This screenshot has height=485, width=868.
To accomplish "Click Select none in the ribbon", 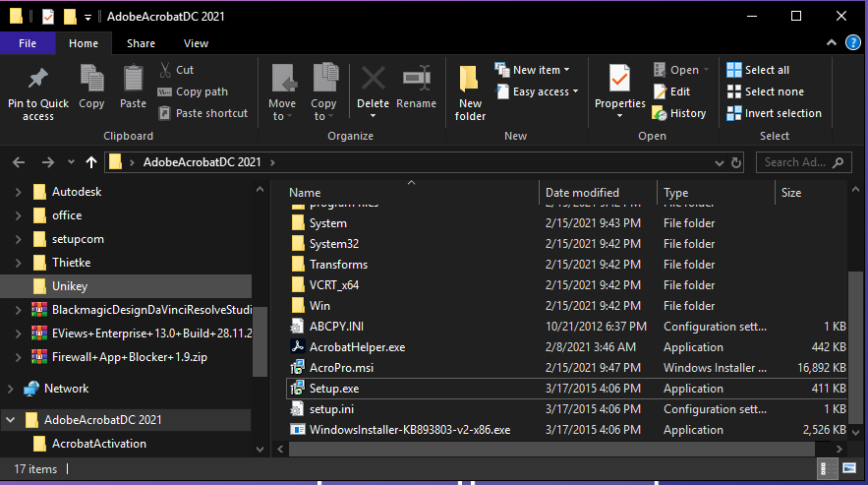I will point(765,91).
